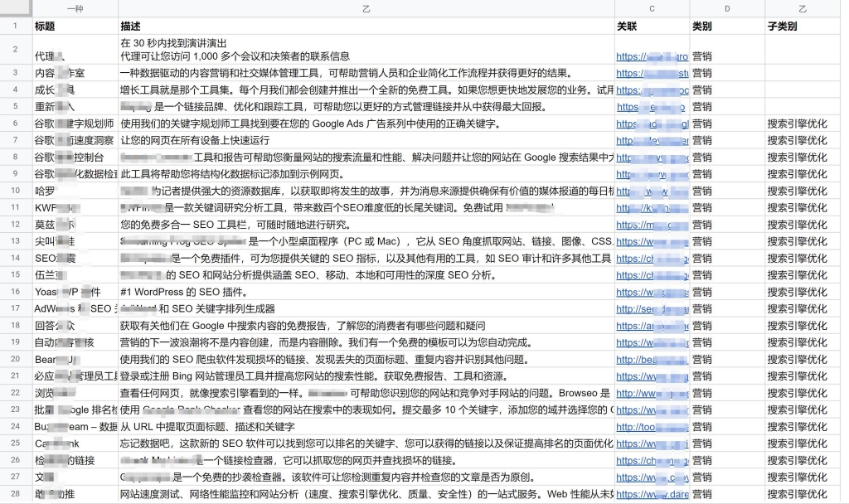This screenshot has height=504, width=849.
Task: Click description 忘记数据吧
Action: click(366, 443)
